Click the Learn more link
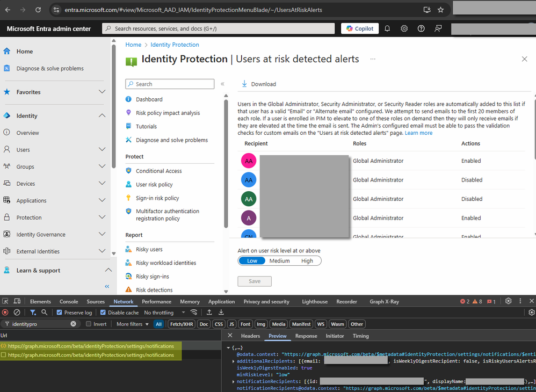Image resolution: width=536 pixels, height=392 pixels. (418, 132)
